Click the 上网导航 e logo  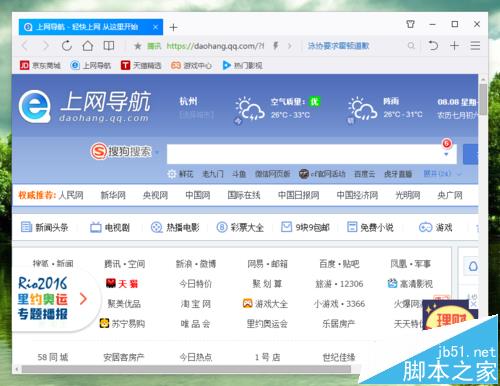tap(35, 106)
